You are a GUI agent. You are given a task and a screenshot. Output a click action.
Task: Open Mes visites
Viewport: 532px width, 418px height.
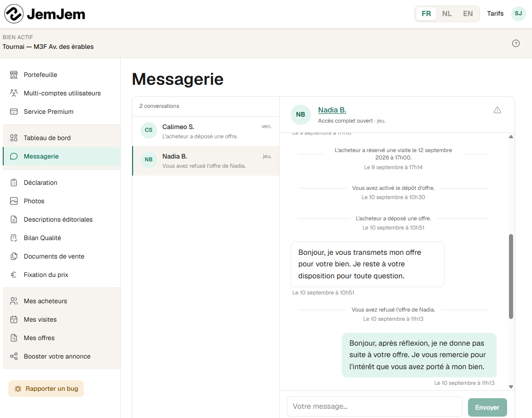pos(61,319)
